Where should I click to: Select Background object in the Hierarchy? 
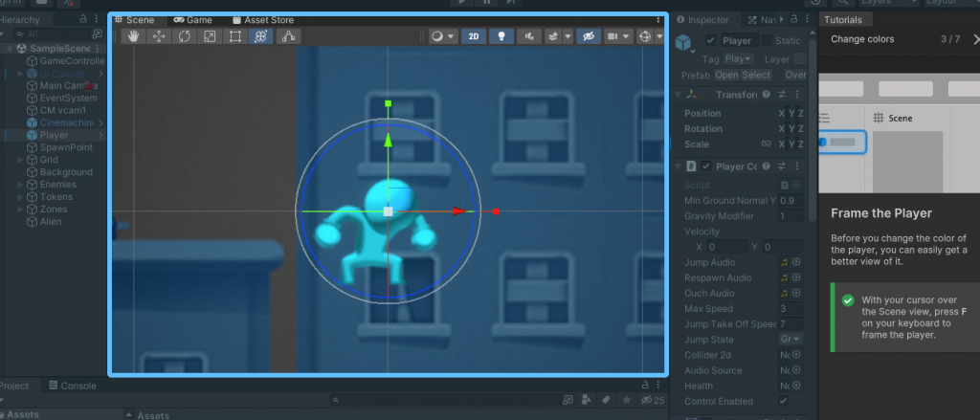pos(60,172)
